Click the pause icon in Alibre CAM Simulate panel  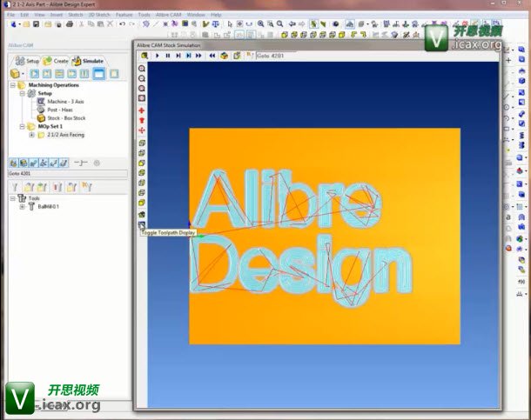pos(84,73)
